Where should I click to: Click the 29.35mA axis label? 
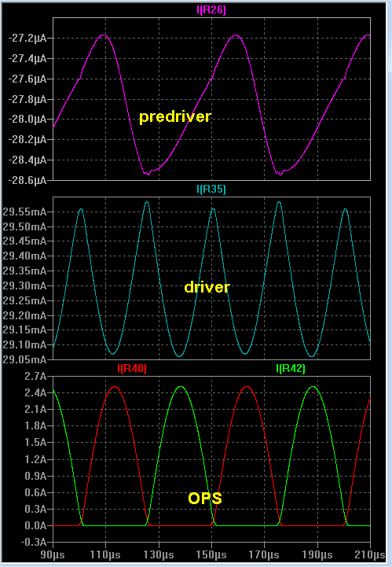point(25,271)
